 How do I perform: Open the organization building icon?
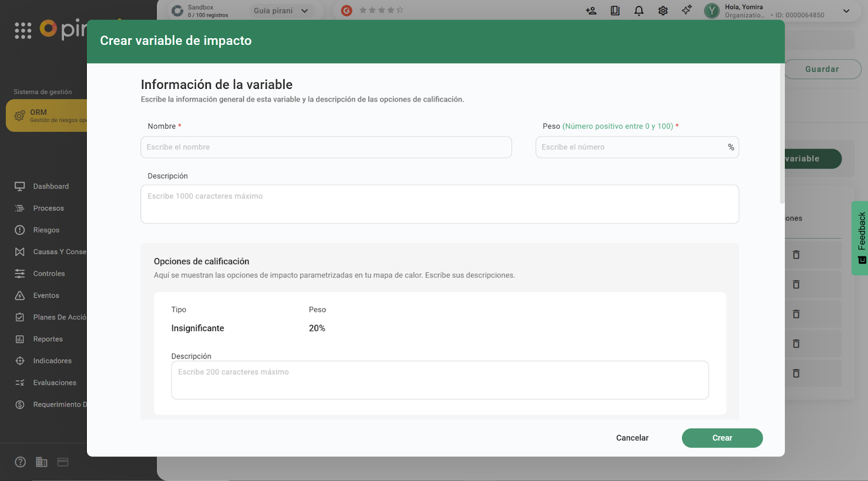(x=42, y=462)
